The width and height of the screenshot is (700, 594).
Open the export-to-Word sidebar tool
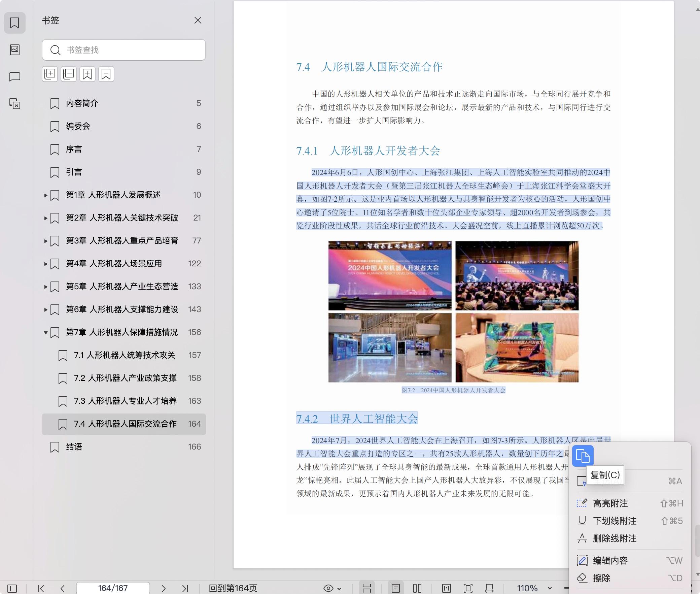(x=15, y=104)
